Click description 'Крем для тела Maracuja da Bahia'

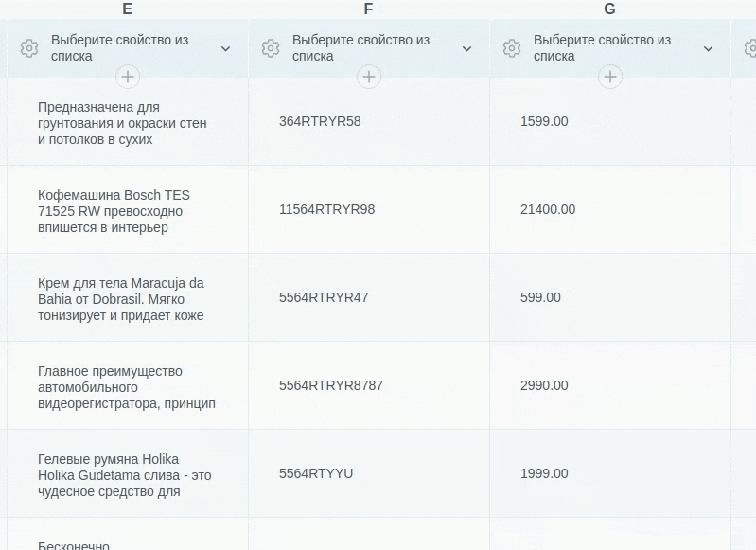click(121, 299)
